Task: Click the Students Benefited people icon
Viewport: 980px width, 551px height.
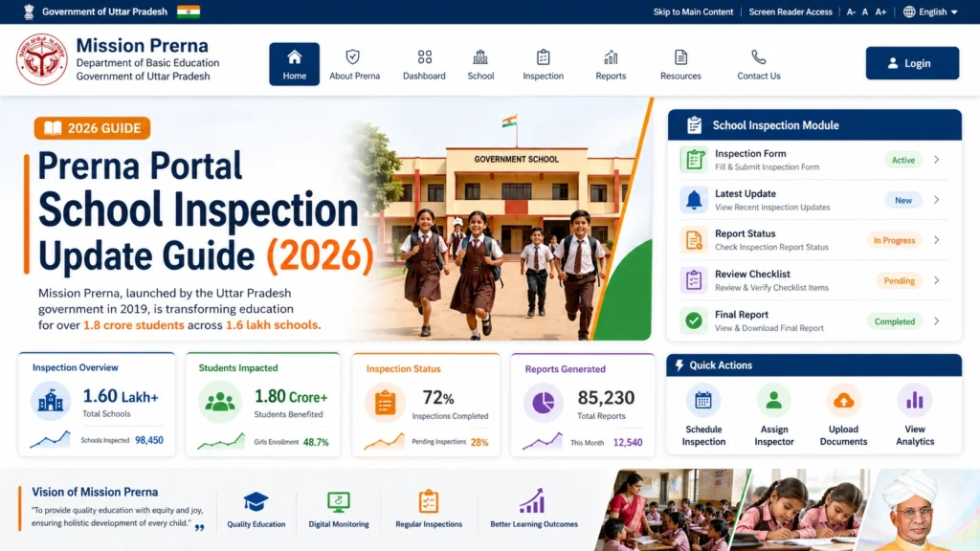Action: tap(220, 403)
